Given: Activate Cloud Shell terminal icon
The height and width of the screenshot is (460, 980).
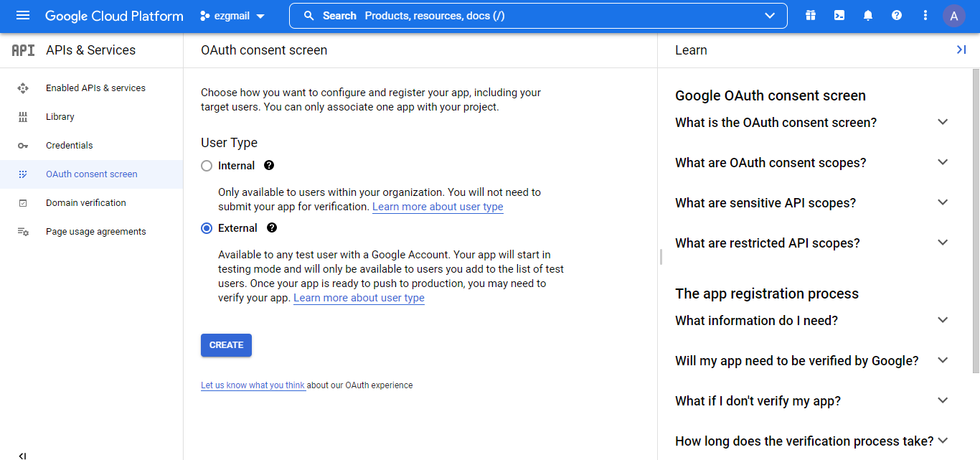Looking at the screenshot, I should 839,16.
